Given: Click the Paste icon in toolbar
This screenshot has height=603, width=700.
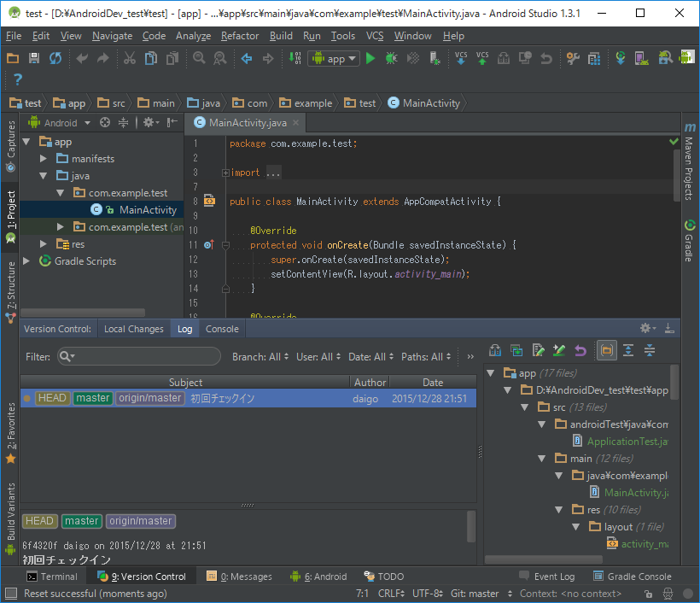Looking at the screenshot, I should click(172, 58).
